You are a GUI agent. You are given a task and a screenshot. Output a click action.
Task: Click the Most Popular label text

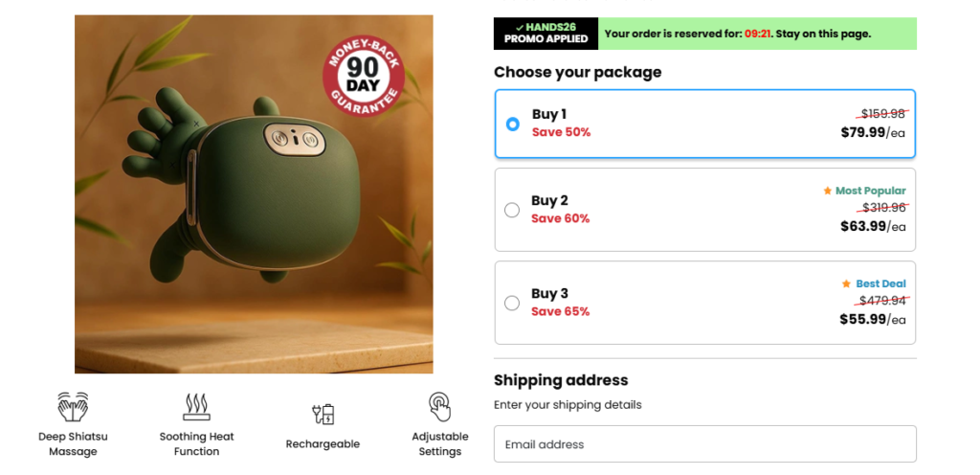[x=870, y=191]
